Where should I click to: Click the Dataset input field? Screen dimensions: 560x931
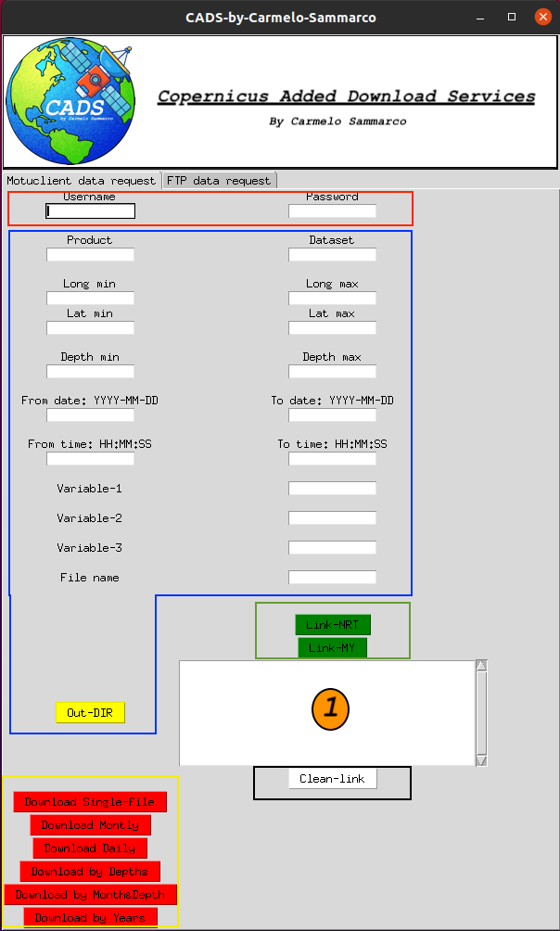click(x=332, y=255)
